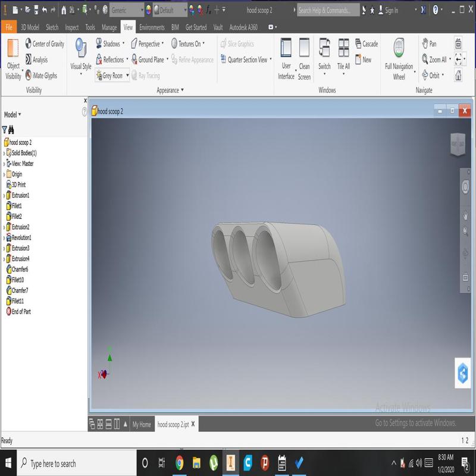The width and height of the screenshot is (476, 476).
Task: Switch to the 3D Model ribbon tab
Action: (x=30, y=27)
